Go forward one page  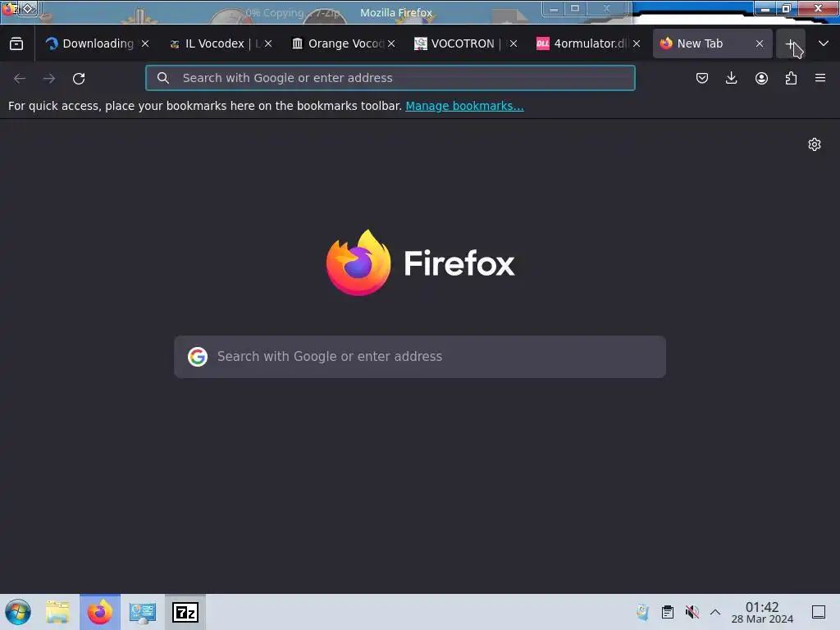tap(49, 78)
